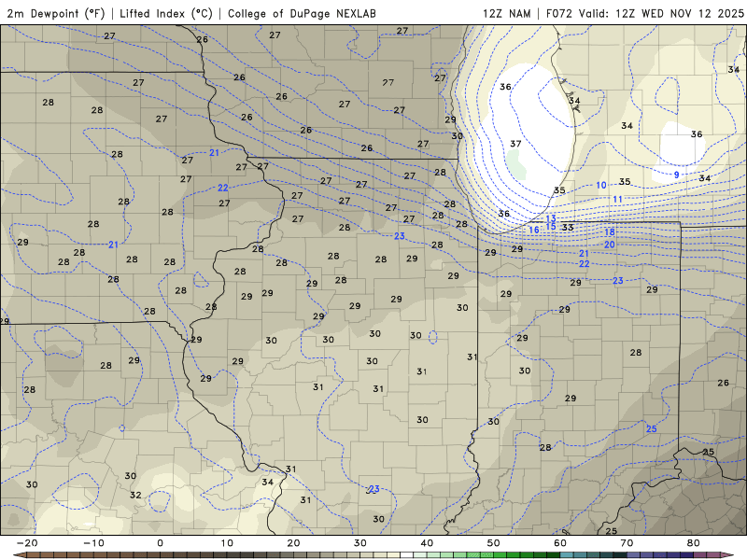This screenshot has height=560, width=747.
Task: Click the 70 tick label on colorbar
Action: 627,543
